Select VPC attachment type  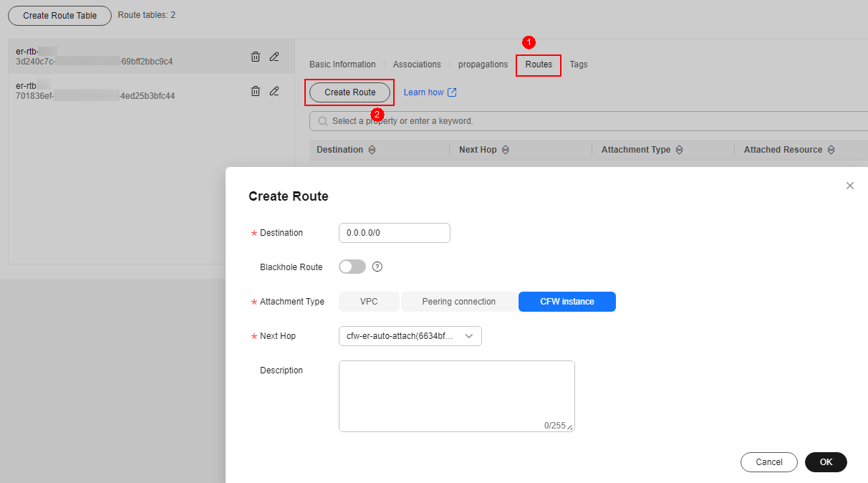point(369,302)
